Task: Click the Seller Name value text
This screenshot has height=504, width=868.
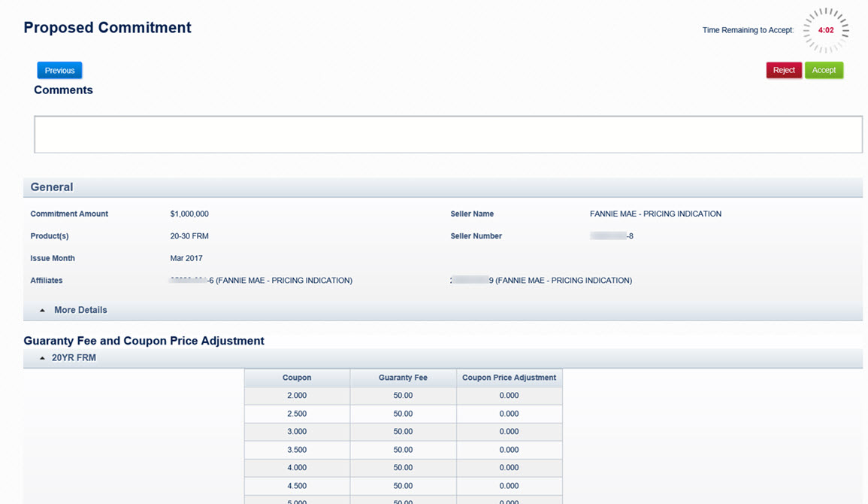Action: (x=655, y=214)
